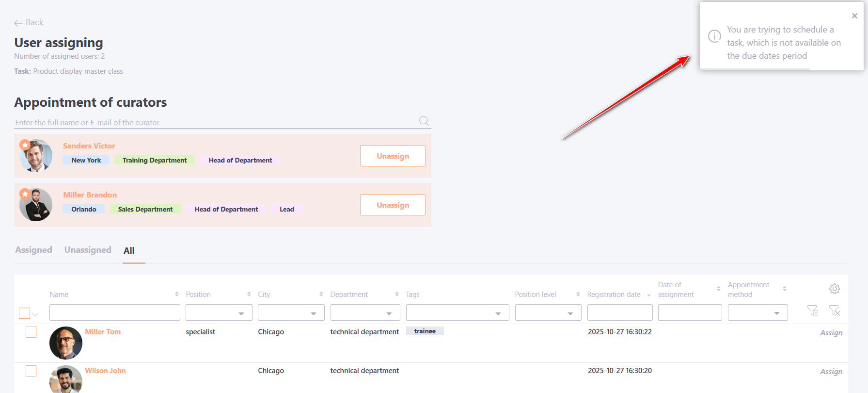Toggle the select-all users checkbox
This screenshot has height=393, width=868.
24,313
